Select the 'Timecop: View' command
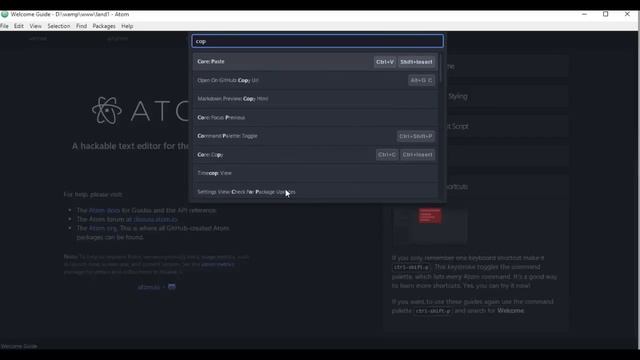Viewport: 640px width, 360px height. coord(315,173)
